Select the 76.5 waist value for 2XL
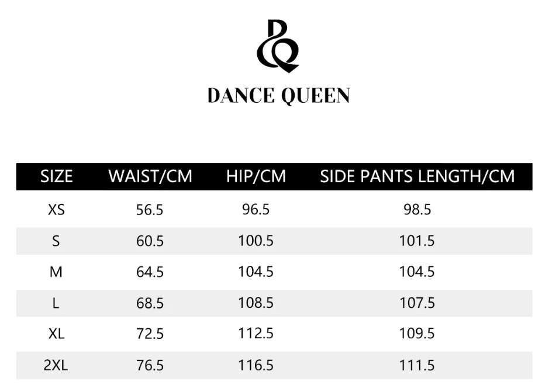Image resolution: width=549 pixels, height=392 pixels. coord(150,366)
